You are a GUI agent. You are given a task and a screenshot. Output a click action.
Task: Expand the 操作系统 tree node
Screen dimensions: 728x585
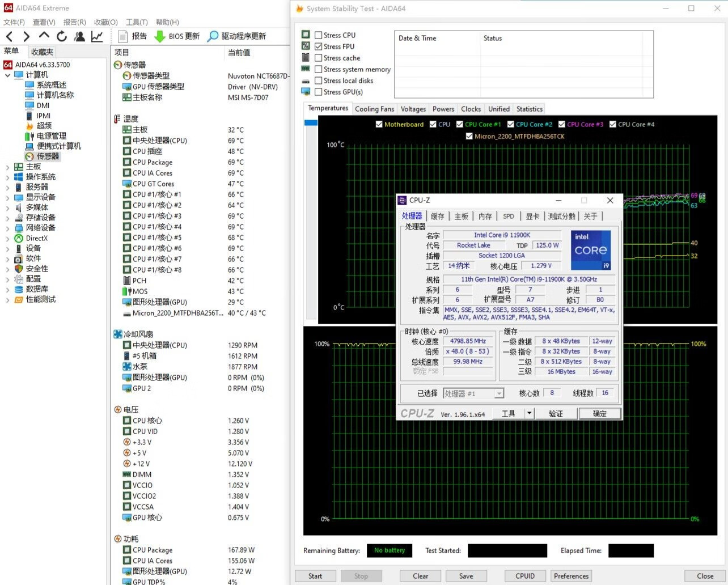[x=7, y=177]
